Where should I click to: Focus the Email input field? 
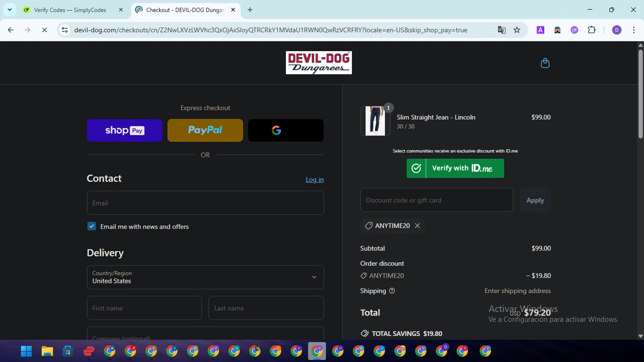(x=205, y=203)
